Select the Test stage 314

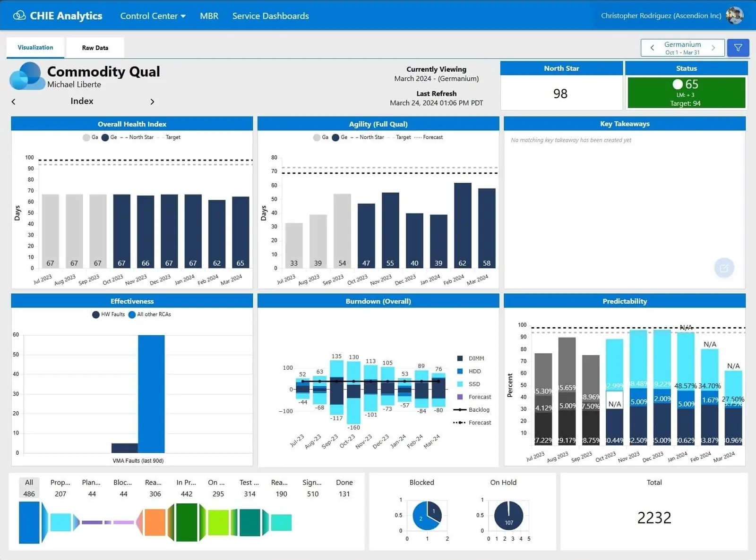point(249,488)
